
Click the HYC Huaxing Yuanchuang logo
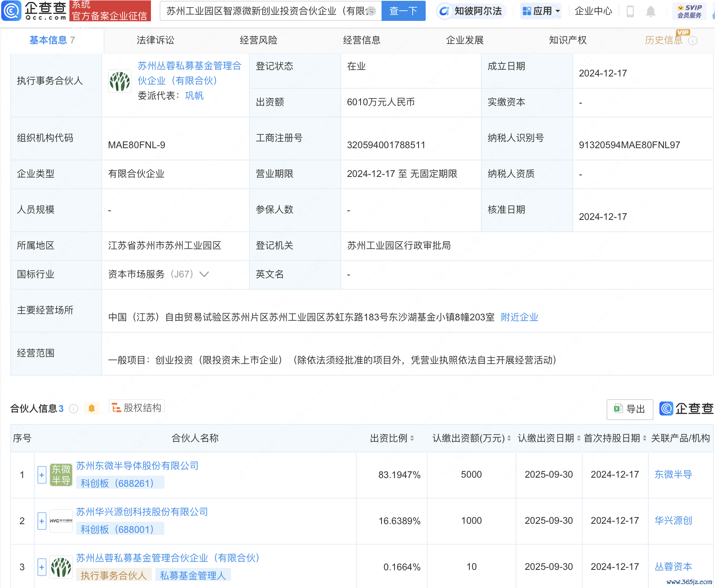point(61,521)
